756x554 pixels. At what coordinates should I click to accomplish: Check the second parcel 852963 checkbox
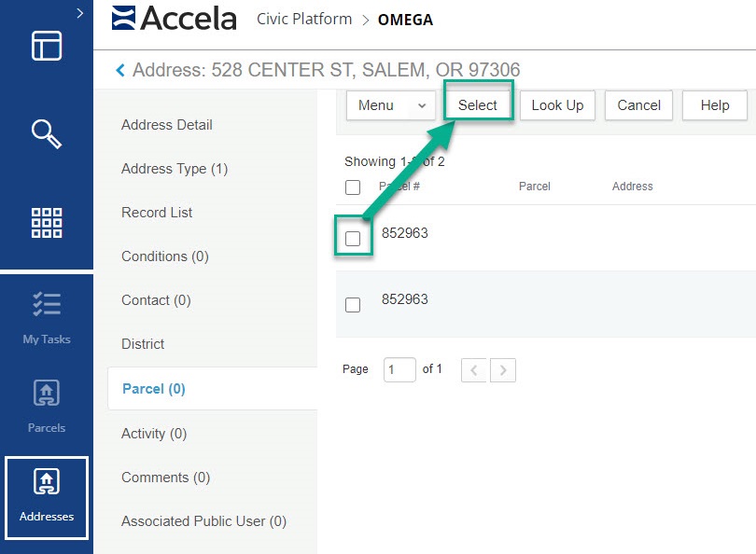coord(353,305)
